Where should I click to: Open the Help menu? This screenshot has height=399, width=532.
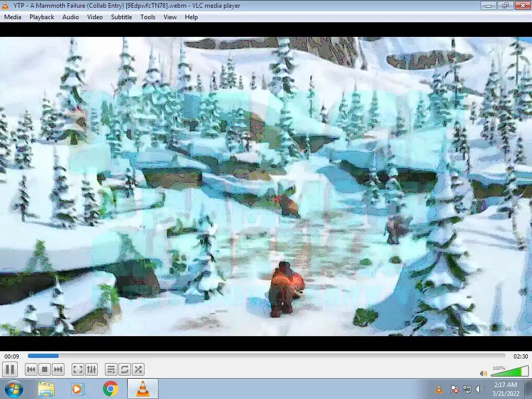pyautogui.click(x=191, y=17)
